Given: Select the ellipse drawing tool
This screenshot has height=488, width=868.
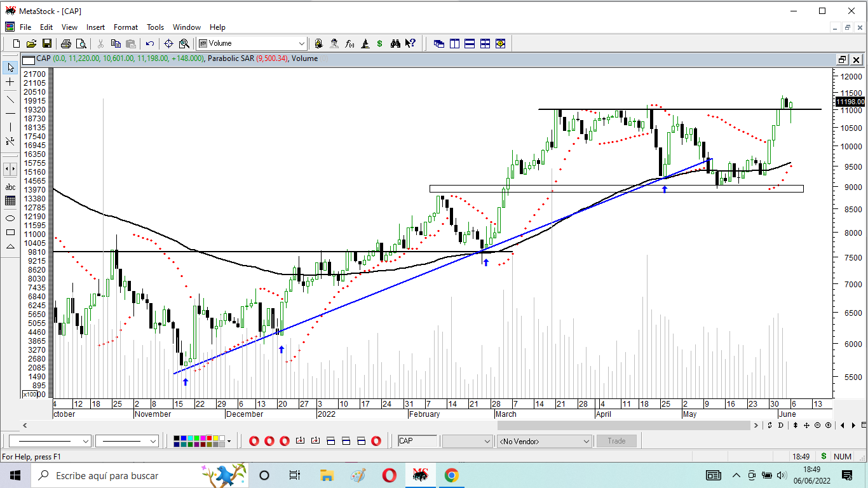Looking at the screenshot, I should coord(10,218).
